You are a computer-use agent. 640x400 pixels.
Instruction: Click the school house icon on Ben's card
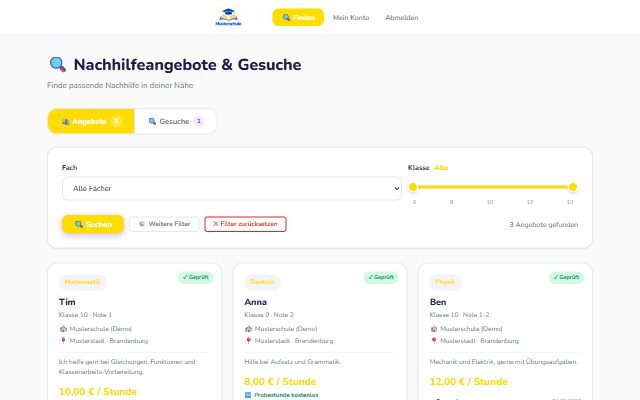pos(434,329)
